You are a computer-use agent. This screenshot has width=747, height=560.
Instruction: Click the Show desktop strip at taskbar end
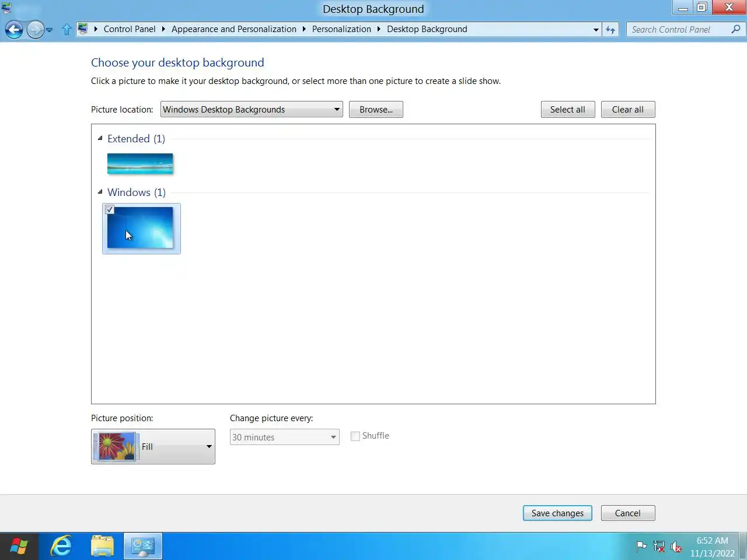coord(743,547)
